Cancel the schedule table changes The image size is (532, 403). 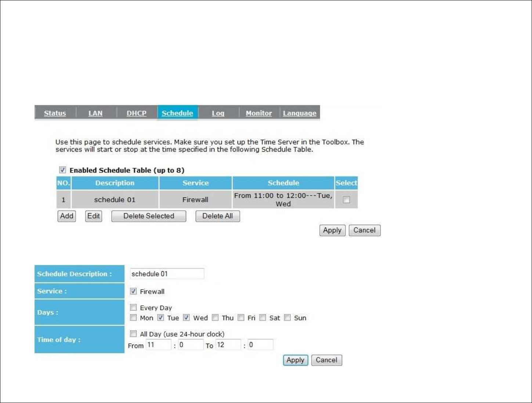pyautogui.click(x=365, y=230)
